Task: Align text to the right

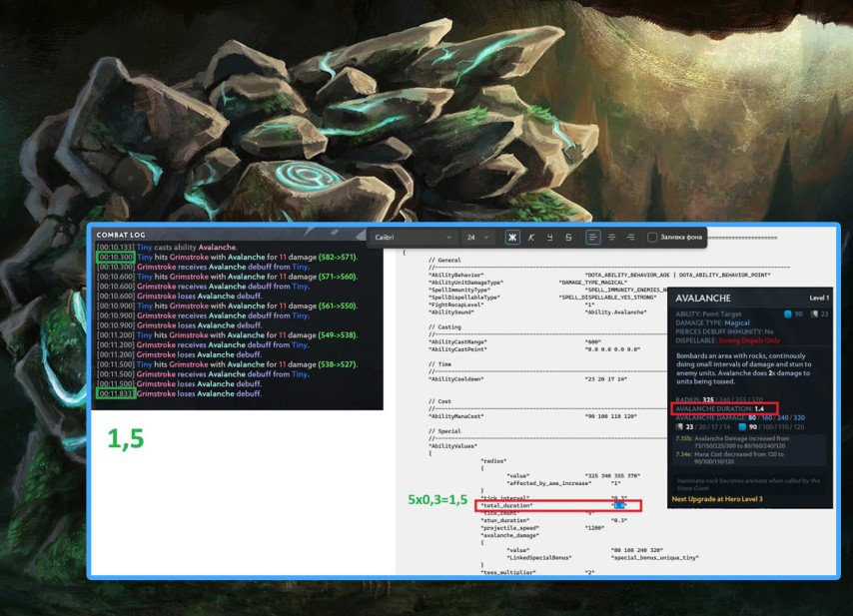Action: tap(629, 238)
